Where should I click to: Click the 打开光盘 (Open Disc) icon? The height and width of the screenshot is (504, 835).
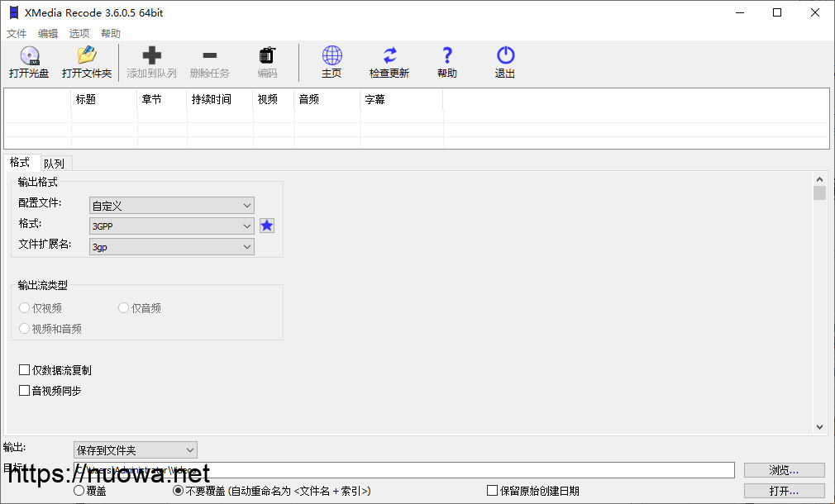[29, 56]
